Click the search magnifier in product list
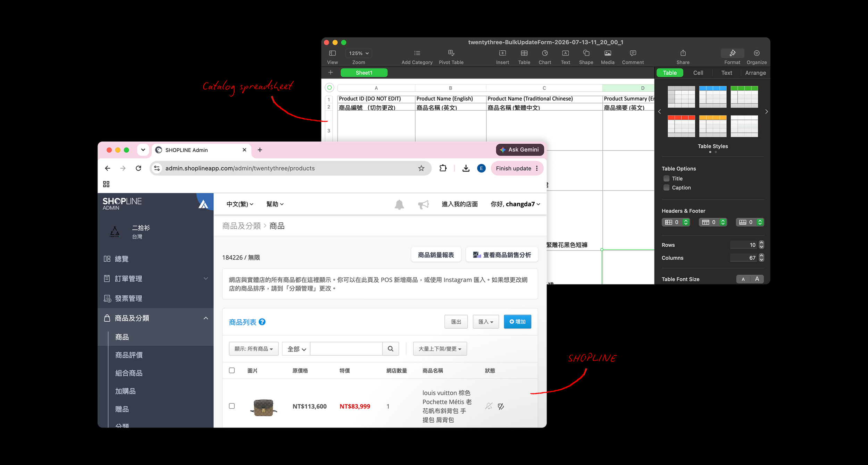868x465 pixels. (x=391, y=349)
